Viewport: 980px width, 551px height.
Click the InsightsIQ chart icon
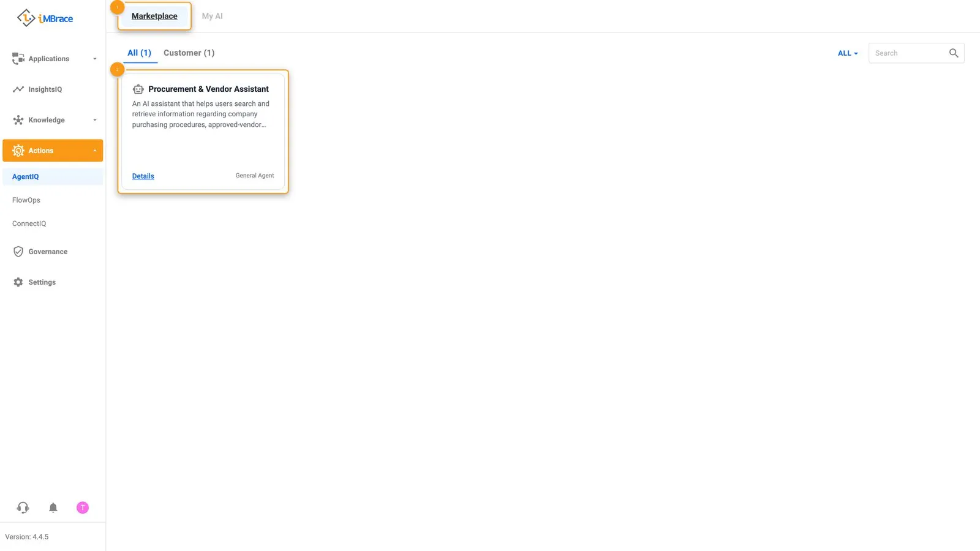point(18,89)
